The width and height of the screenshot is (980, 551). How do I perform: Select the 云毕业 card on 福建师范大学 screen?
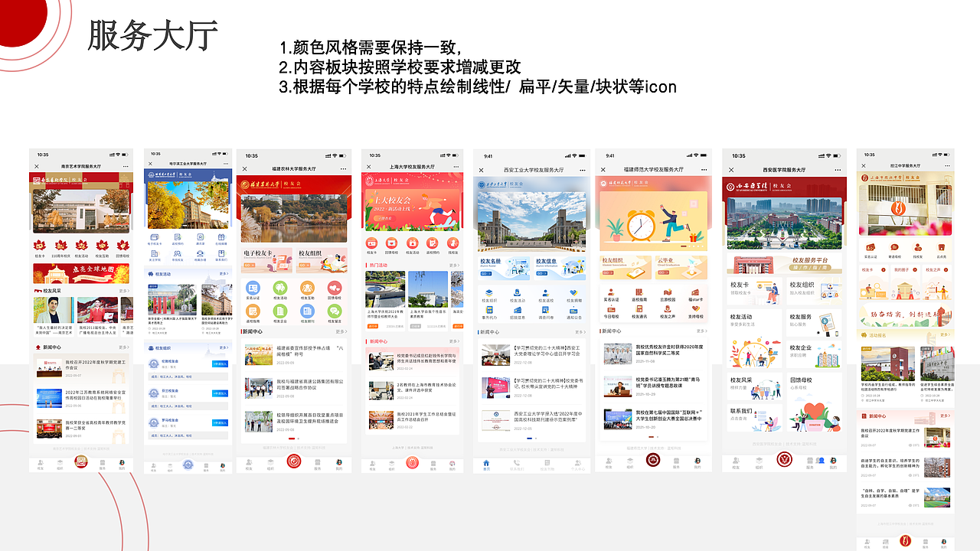pos(675,267)
